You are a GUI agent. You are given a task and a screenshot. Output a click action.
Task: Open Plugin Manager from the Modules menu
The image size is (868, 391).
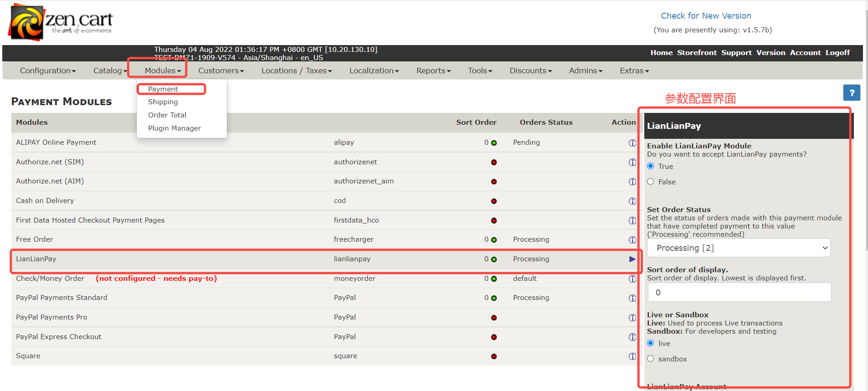(x=174, y=128)
